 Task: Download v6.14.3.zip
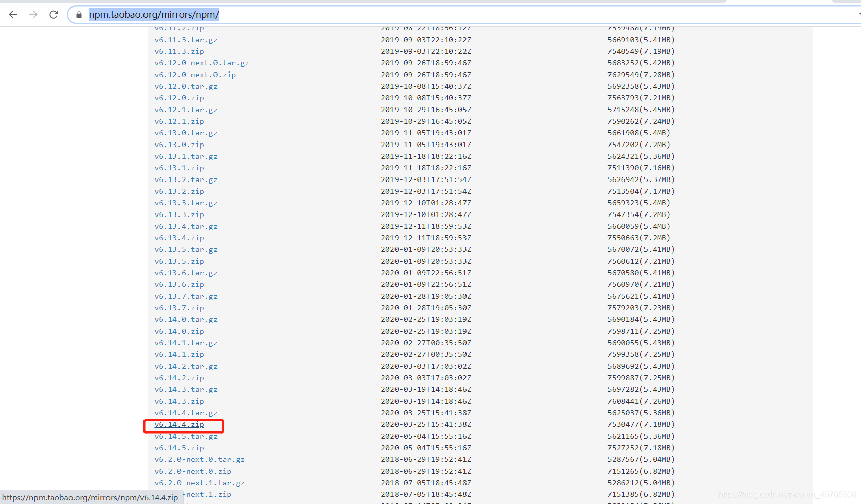click(x=180, y=401)
